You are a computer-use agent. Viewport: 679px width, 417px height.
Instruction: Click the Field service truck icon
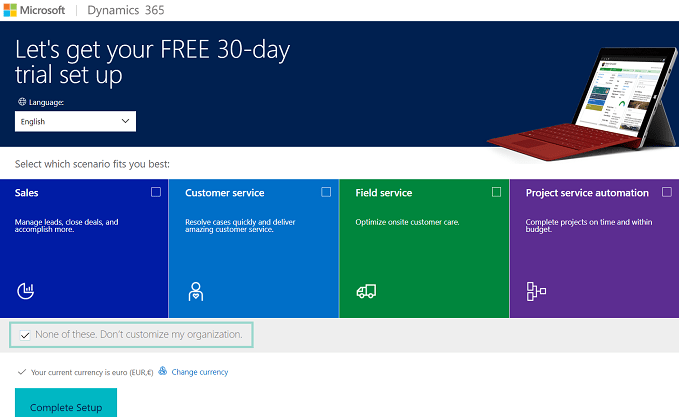[366, 291]
